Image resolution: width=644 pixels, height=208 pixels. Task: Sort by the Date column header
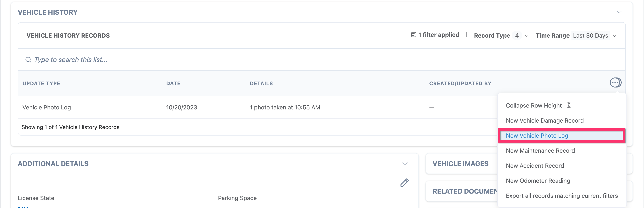pyautogui.click(x=173, y=83)
